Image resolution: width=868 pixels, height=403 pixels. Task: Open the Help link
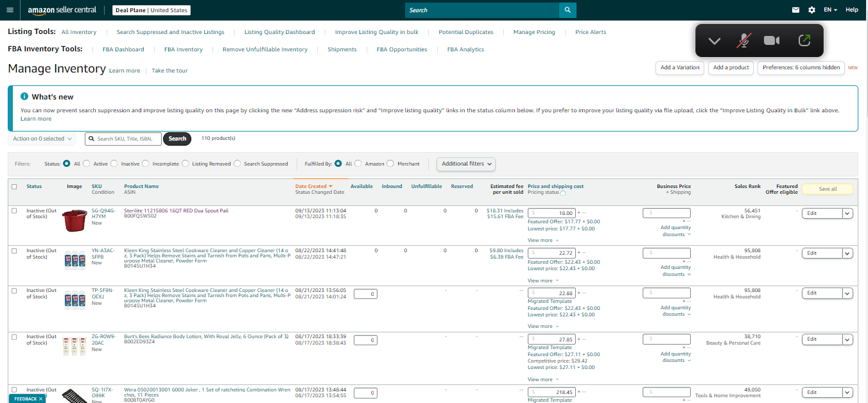point(852,10)
